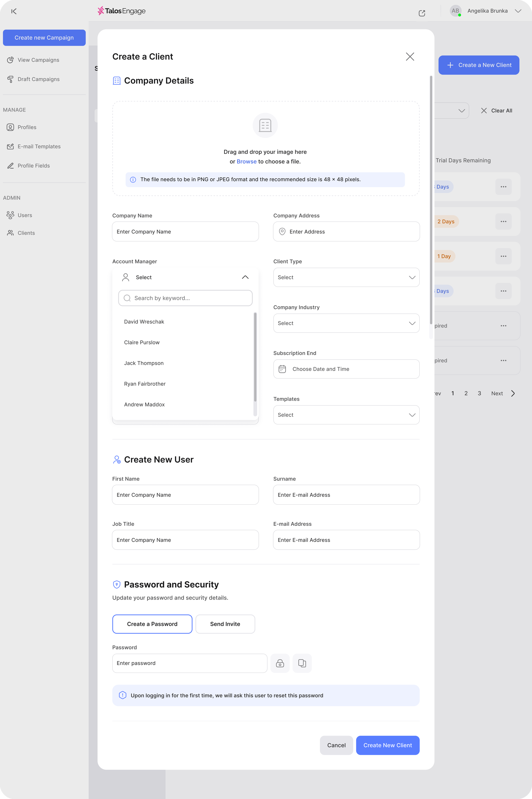Collapse the Account Manager dropdown
This screenshot has height=799, width=532.
click(x=245, y=277)
